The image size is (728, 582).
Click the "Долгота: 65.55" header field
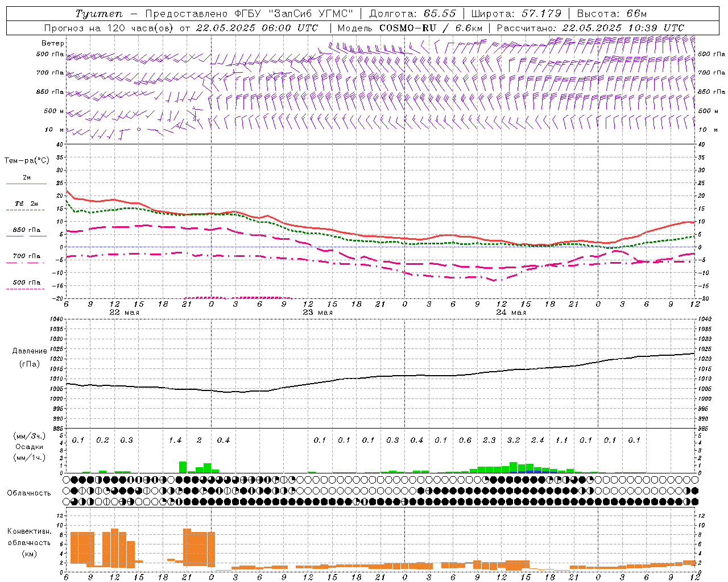point(413,14)
